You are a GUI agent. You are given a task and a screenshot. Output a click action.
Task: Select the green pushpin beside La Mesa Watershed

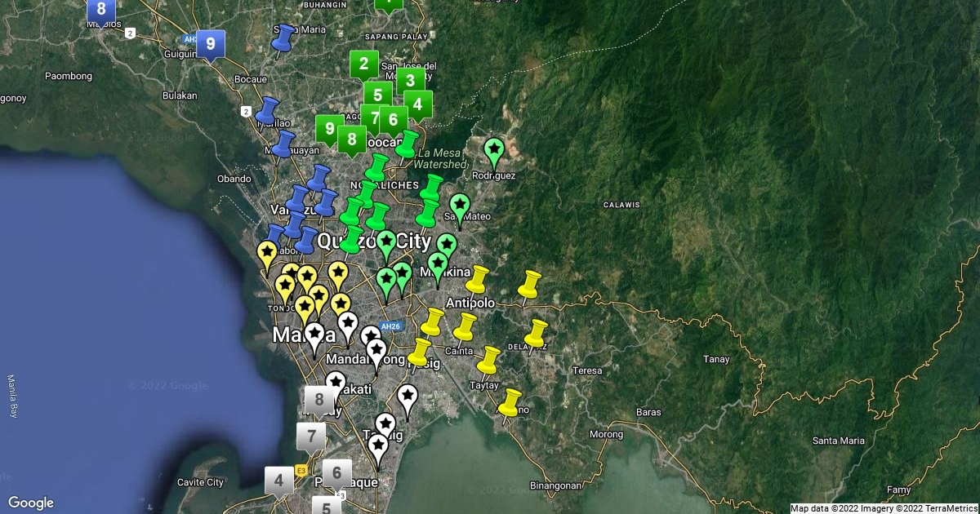[x=408, y=144]
